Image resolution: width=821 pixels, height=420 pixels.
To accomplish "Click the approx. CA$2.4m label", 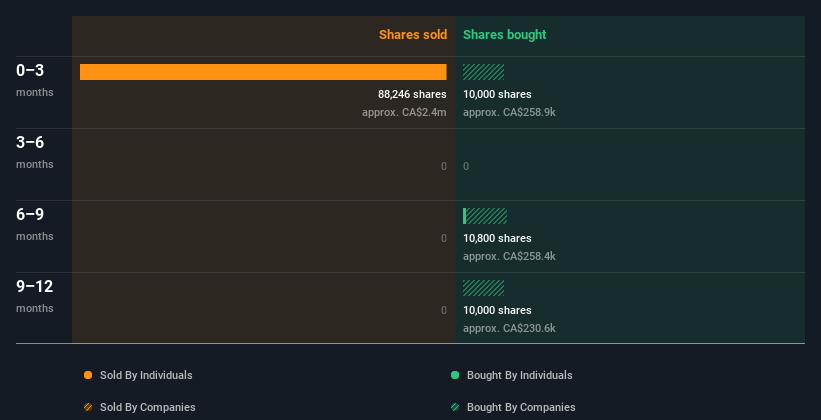I will 404,113.
